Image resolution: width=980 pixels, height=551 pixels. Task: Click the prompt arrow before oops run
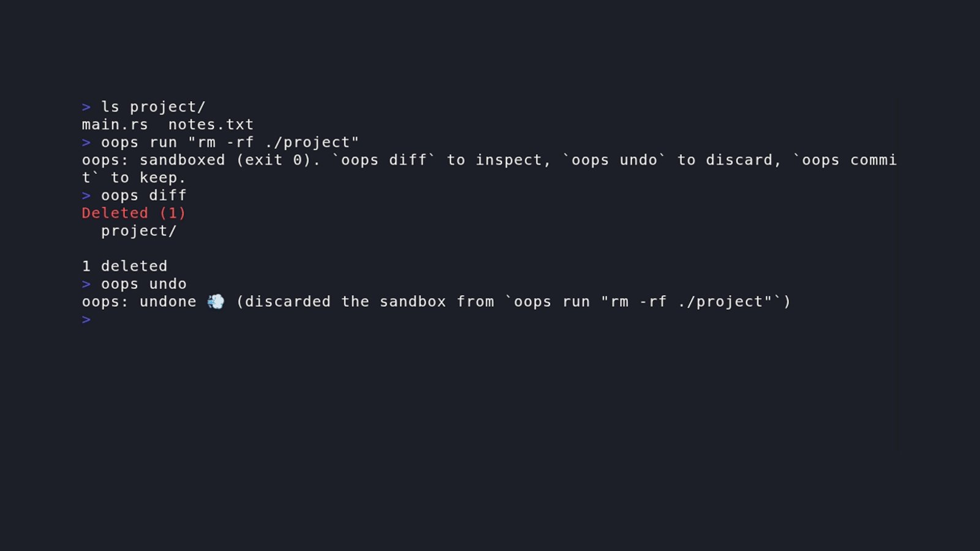[x=86, y=143]
